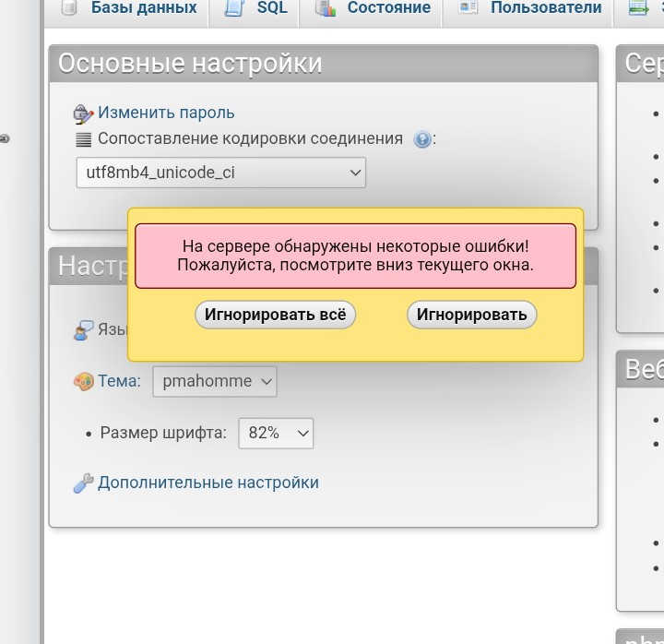Screen dimensions: 664x644
Task: Click the export icon at the right edge of the tab bar
Action: point(638,8)
